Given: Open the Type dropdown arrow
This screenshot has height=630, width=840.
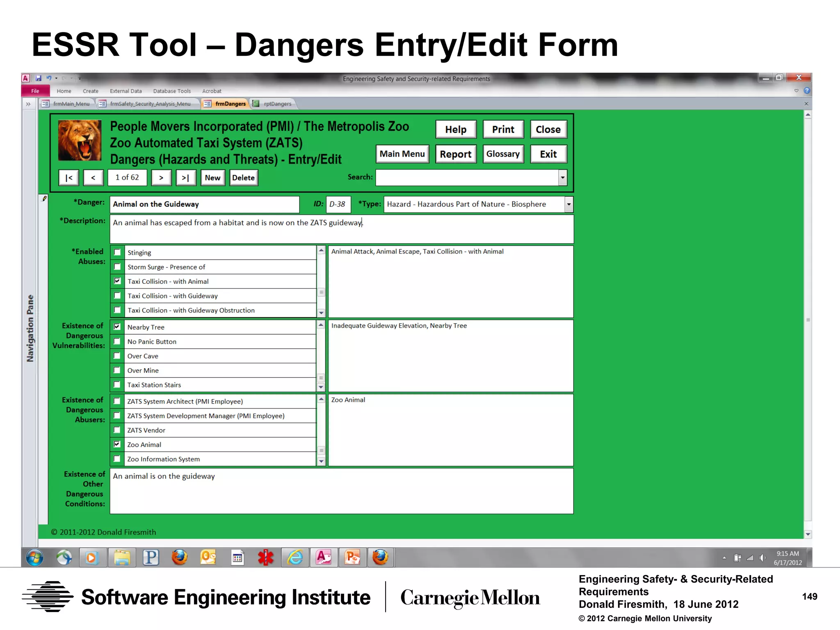Looking at the screenshot, I should 569,204.
